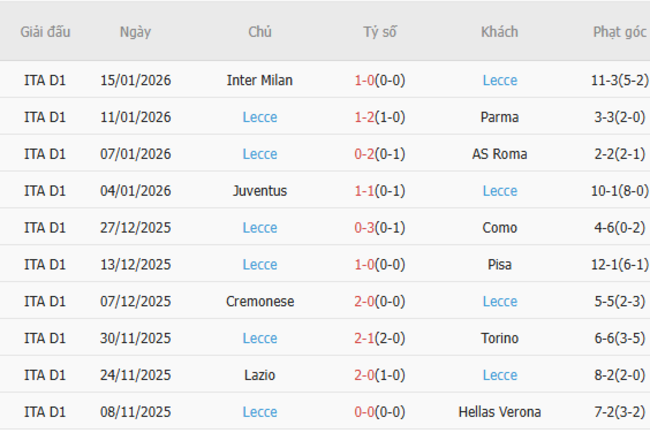Open Lecce link in Hellas Verona row
This screenshot has height=433, width=650.
(x=260, y=412)
